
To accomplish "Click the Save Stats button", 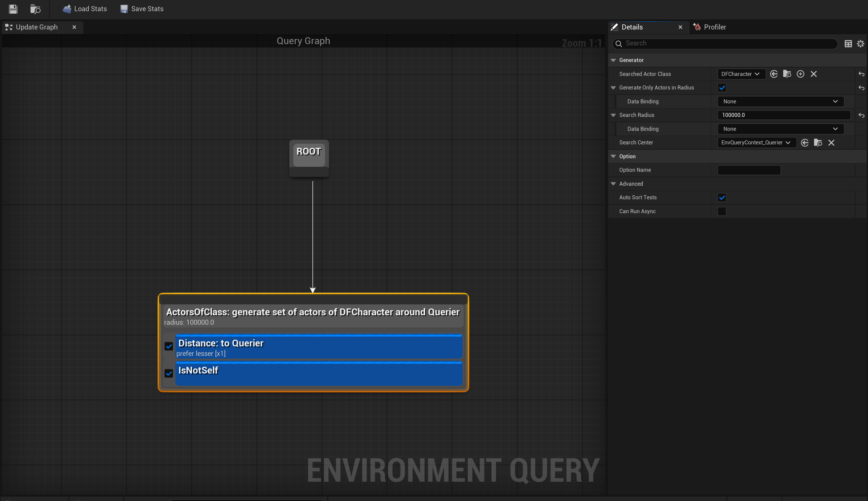I will 142,9.
